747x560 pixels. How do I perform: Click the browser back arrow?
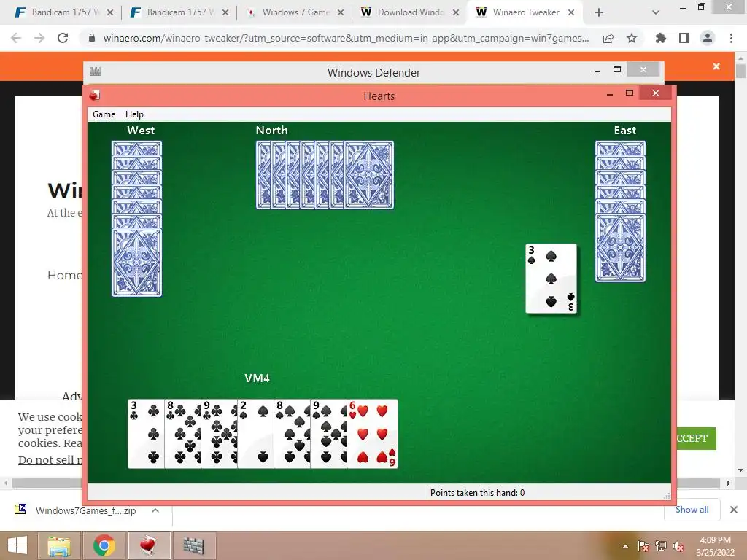[x=16, y=38]
